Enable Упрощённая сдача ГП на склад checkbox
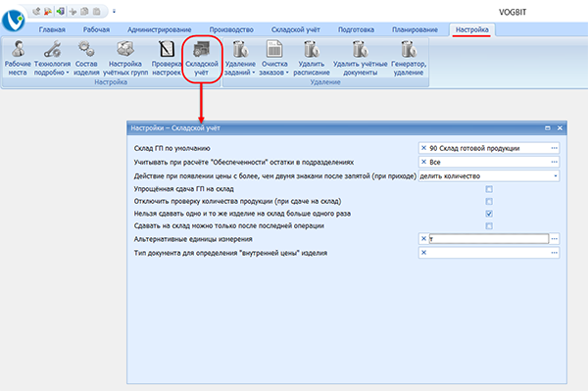The width and height of the screenshot is (588, 391). [x=489, y=189]
